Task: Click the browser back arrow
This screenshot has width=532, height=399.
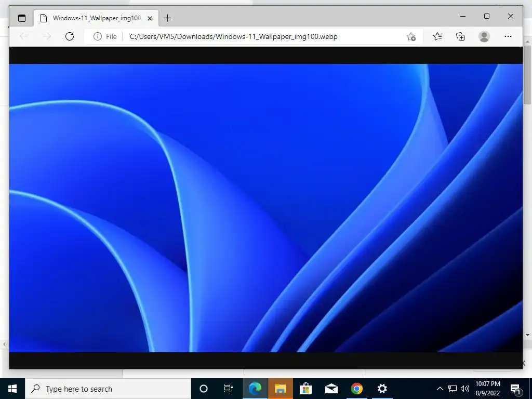Action: click(24, 36)
